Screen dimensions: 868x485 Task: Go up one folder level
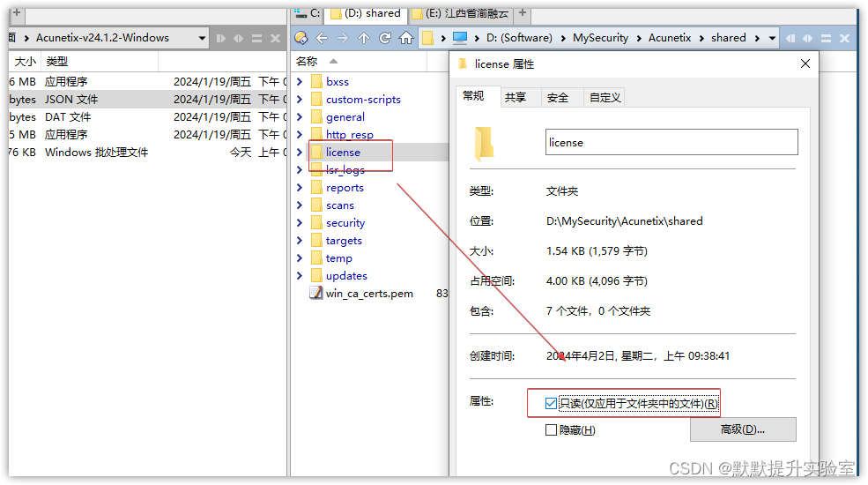(x=364, y=38)
